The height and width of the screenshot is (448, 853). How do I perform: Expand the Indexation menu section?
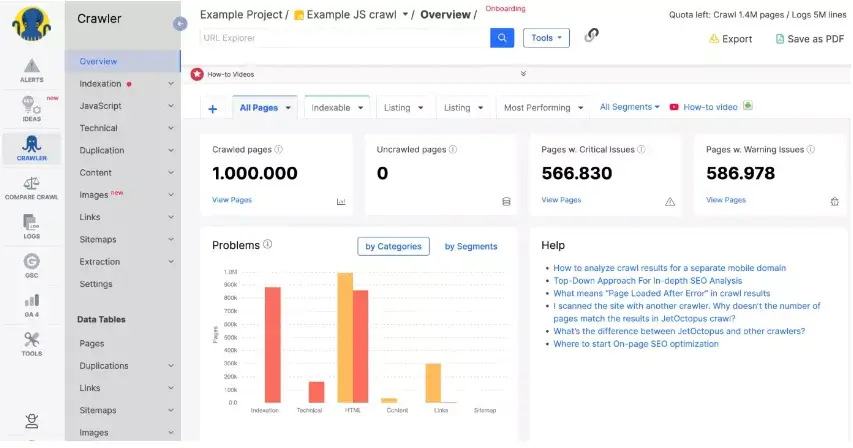(x=123, y=84)
